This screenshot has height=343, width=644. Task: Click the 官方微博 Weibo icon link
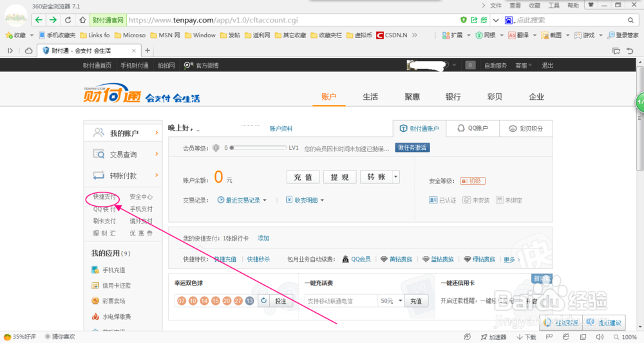(x=188, y=65)
